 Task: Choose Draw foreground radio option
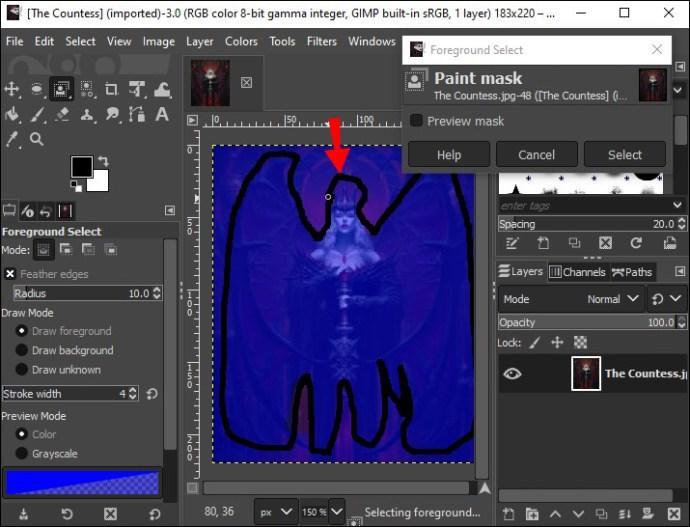(21, 331)
